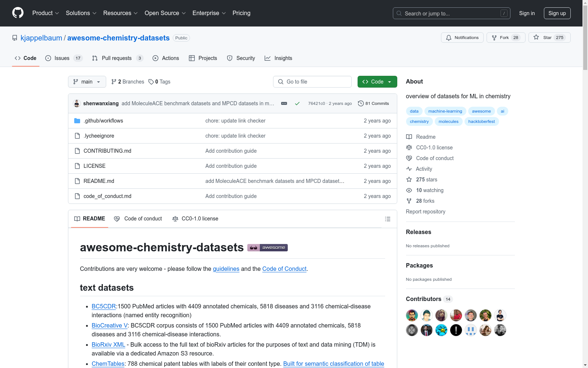
Task: Expand the Resources menu
Action: pyautogui.click(x=121, y=13)
